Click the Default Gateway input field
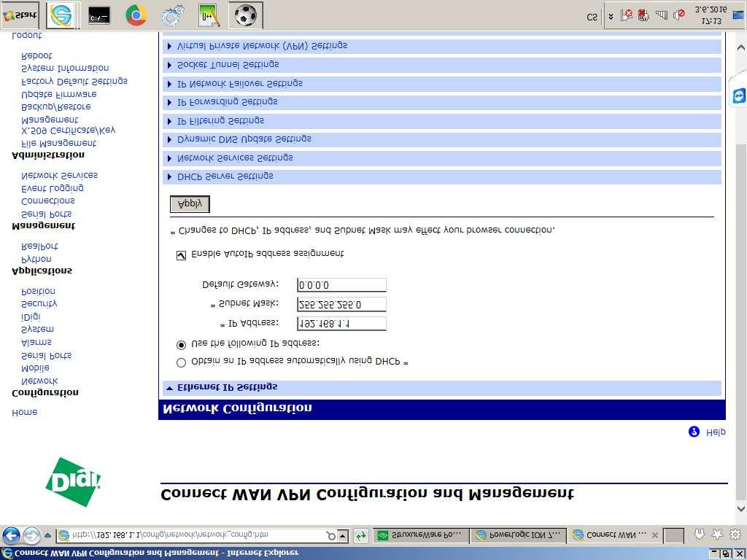The image size is (747, 560). (x=341, y=285)
